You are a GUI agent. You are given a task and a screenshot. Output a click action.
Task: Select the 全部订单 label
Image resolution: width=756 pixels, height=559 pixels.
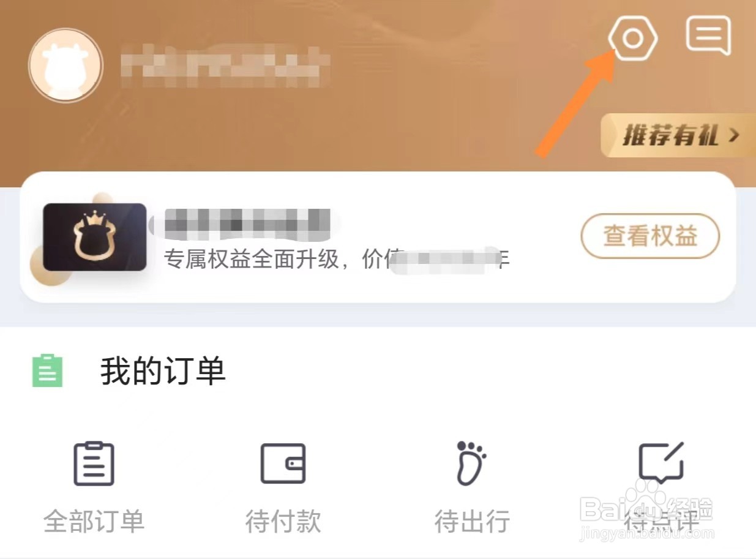pyautogui.click(x=94, y=522)
